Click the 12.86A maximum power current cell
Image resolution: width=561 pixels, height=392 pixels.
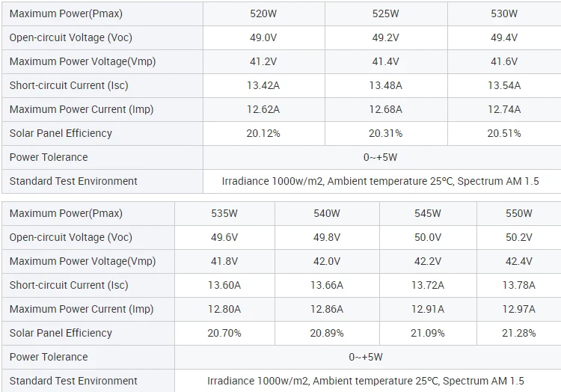(x=327, y=309)
